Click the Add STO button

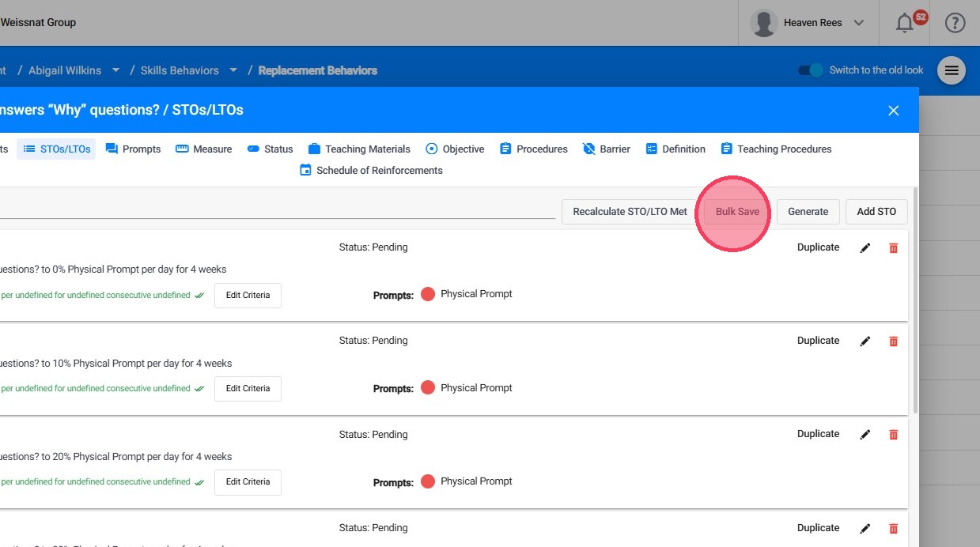(876, 211)
